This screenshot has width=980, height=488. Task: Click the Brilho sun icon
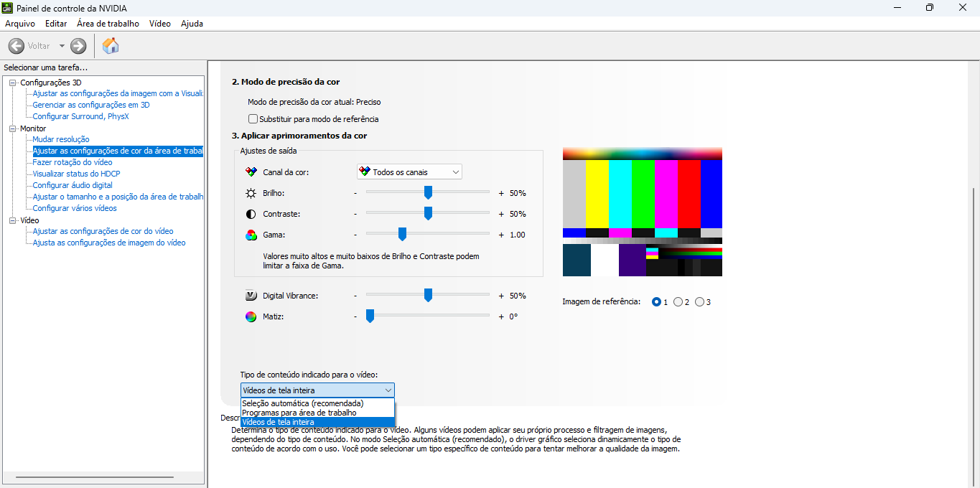tap(251, 193)
